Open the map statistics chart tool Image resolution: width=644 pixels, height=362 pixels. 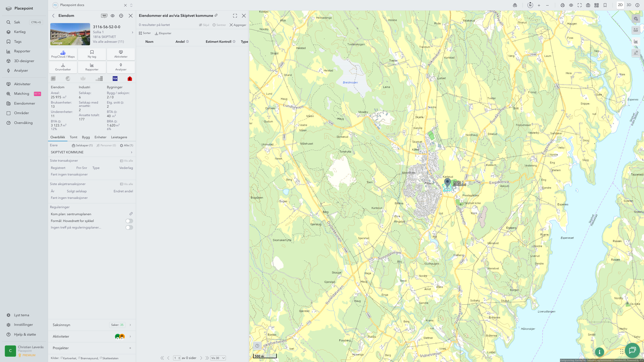[636, 41]
